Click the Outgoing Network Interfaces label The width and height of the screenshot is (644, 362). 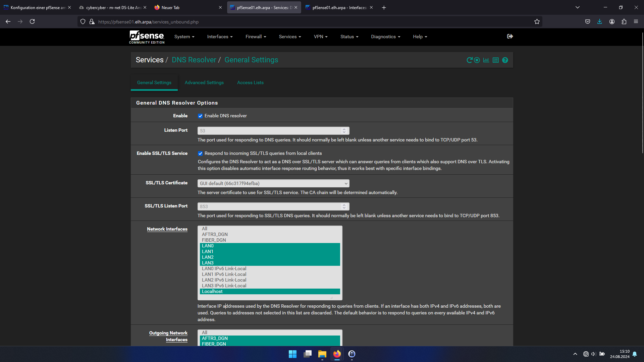point(168,336)
